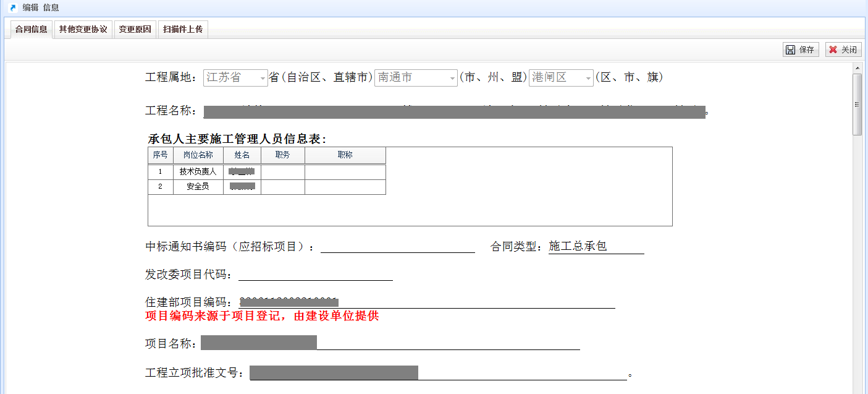
Task: Click the 合同类型 field showing 施工总承包
Action: (596, 246)
